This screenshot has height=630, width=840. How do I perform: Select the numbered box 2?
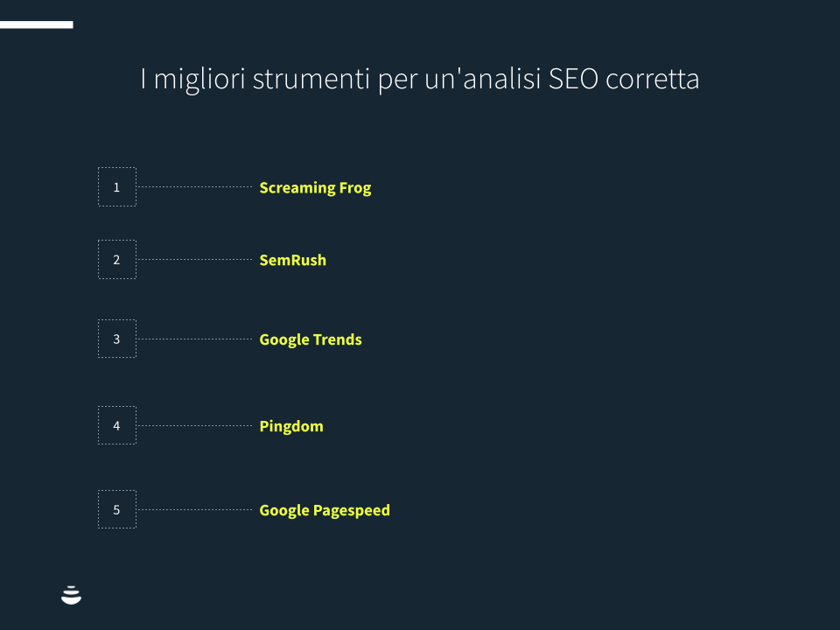click(x=117, y=260)
